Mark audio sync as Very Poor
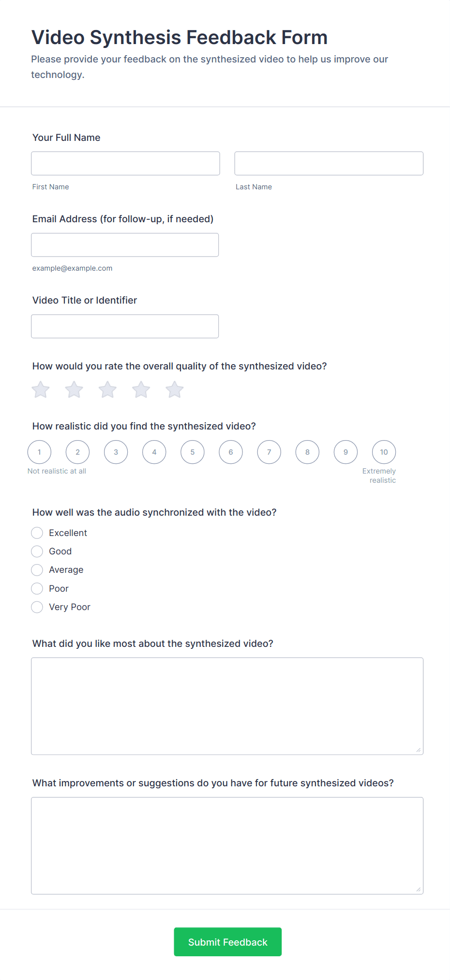450x980 pixels. coord(37,607)
